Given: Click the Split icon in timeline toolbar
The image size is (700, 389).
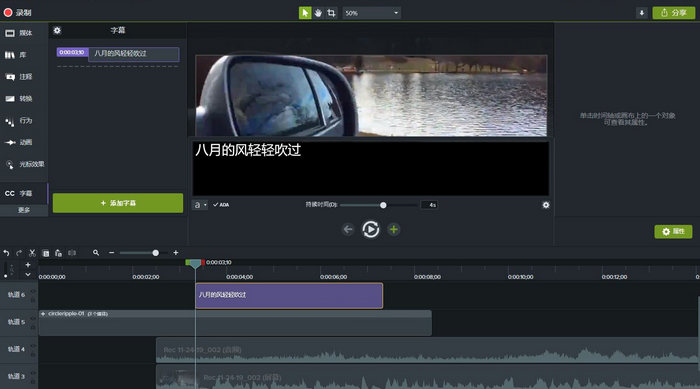Looking at the screenshot, I should click(72, 253).
